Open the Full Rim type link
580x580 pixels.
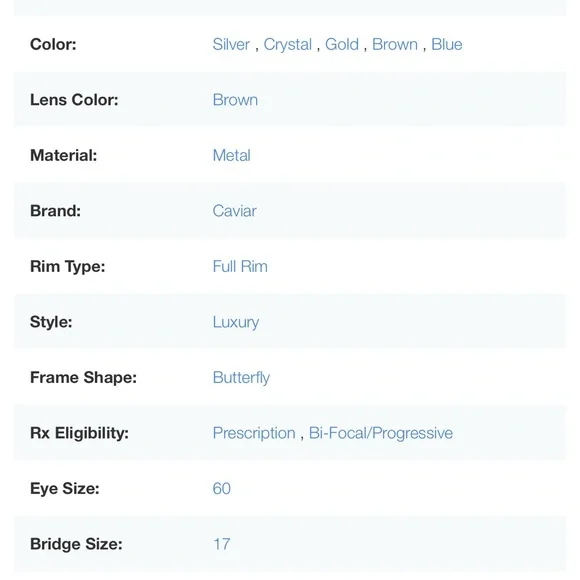[240, 266]
